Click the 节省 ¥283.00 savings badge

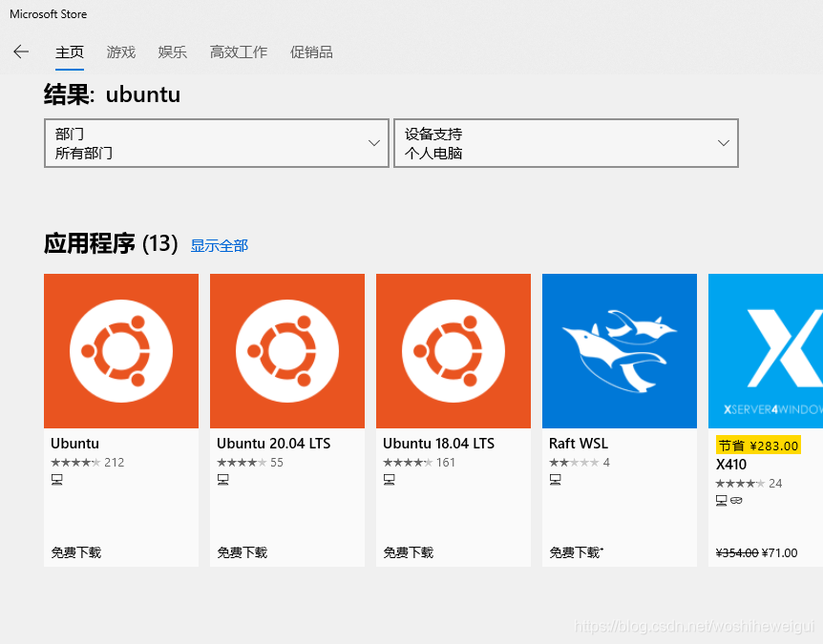tap(758, 446)
